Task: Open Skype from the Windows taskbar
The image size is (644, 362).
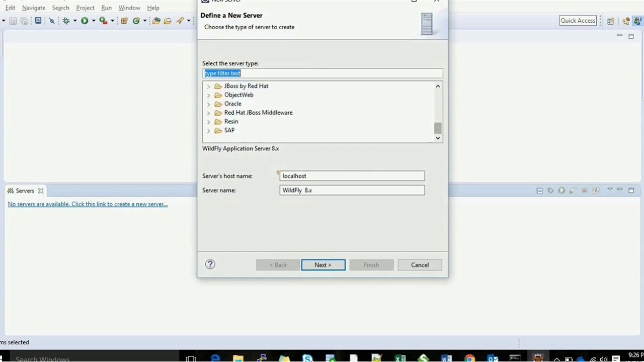Action: tap(307, 358)
